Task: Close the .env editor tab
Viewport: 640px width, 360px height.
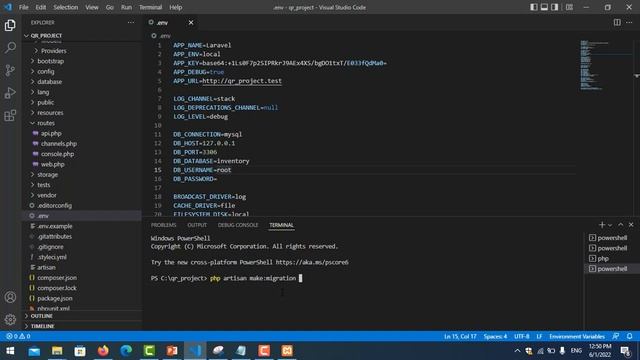Action: tap(191, 22)
